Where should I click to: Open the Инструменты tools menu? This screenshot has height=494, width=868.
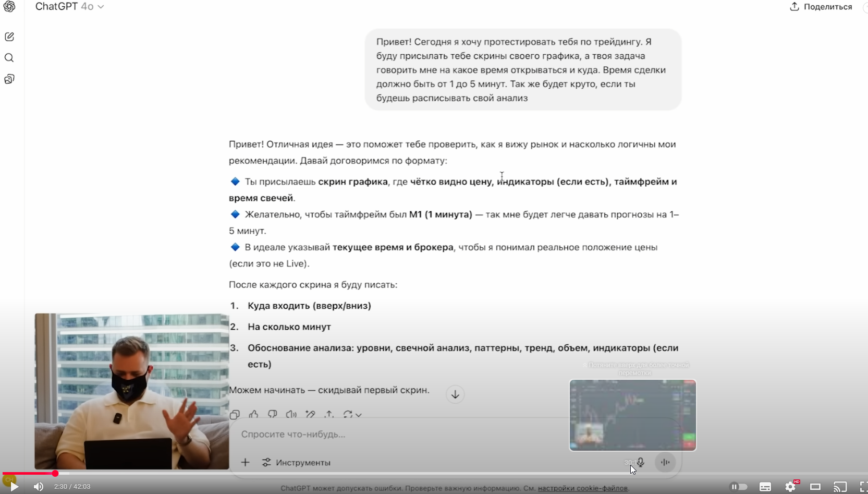[x=296, y=463]
